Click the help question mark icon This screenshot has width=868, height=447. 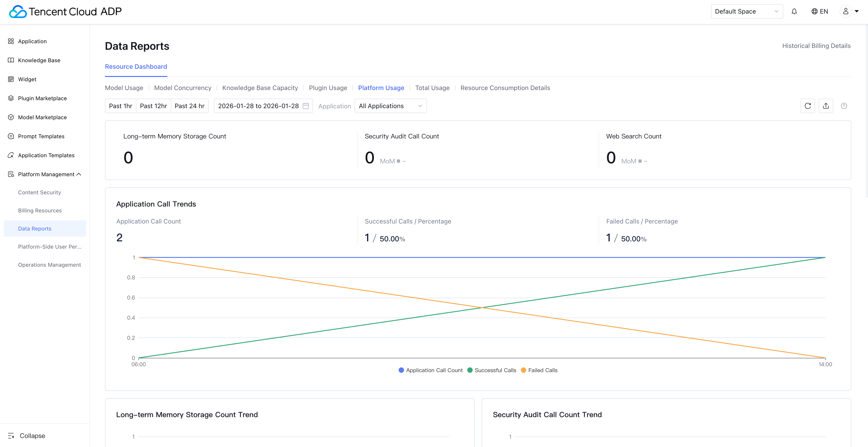[844, 106]
